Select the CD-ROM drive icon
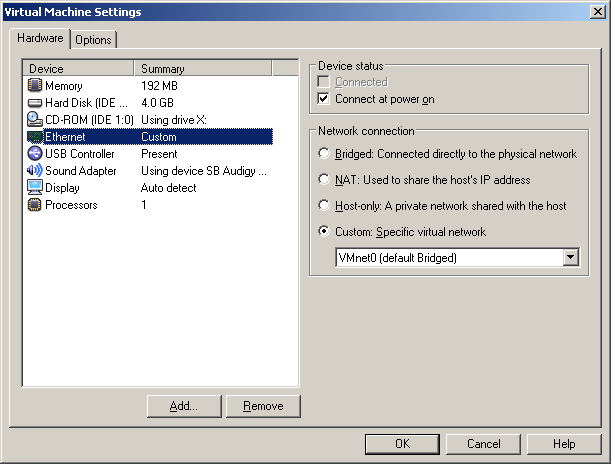The image size is (611, 464). (34, 120)
